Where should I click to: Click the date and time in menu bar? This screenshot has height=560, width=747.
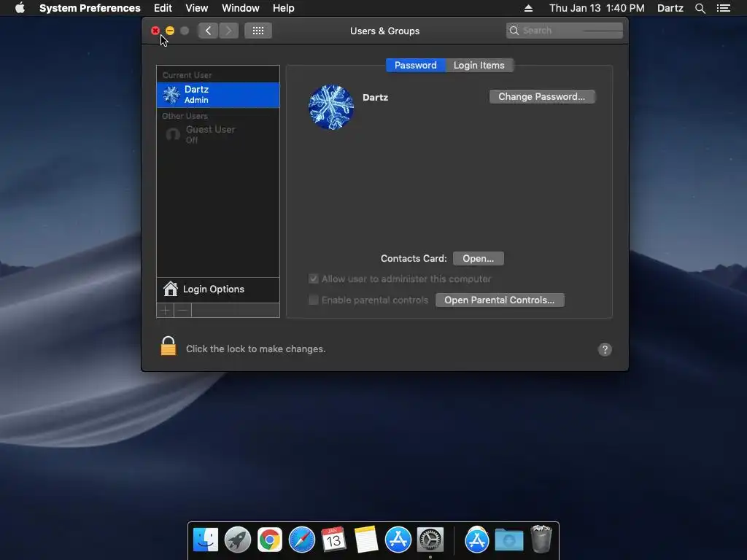click(x=597, y=8)
